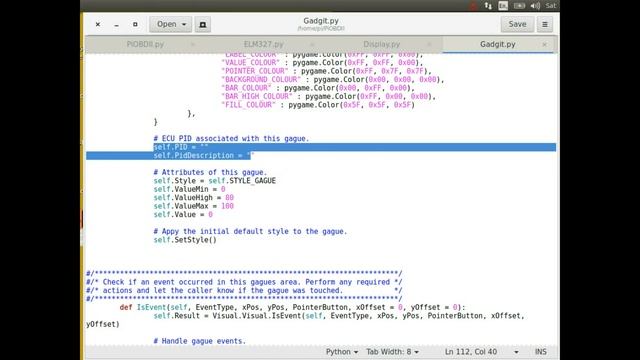
Task: Click the POINTER_COLOUR dictionary entry
Action: (x=327, y=71)
